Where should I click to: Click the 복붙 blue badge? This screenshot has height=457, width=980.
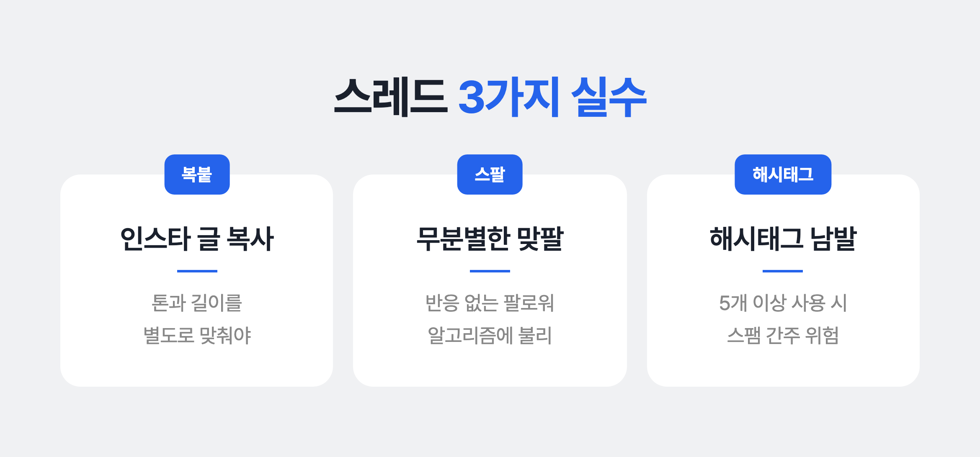tap(197, 175)
